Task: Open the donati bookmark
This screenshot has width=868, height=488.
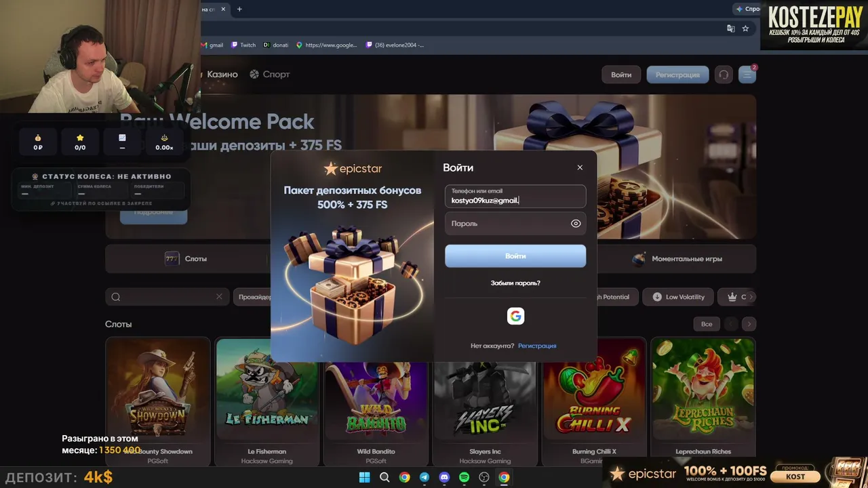Action: click(276, 45)
